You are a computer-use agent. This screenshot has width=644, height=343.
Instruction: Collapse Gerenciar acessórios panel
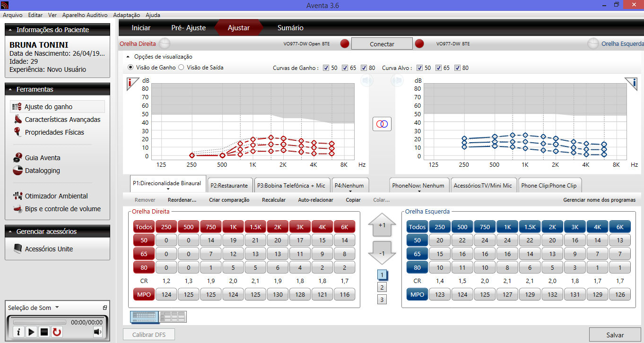pyautogui.click(x=11, y=232)
